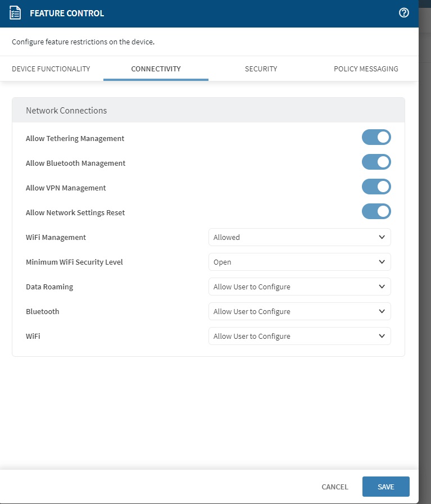Switch to the Device Functionality tab
The height and width of the screenshot is (504, 431).
[x=51, y=69]
